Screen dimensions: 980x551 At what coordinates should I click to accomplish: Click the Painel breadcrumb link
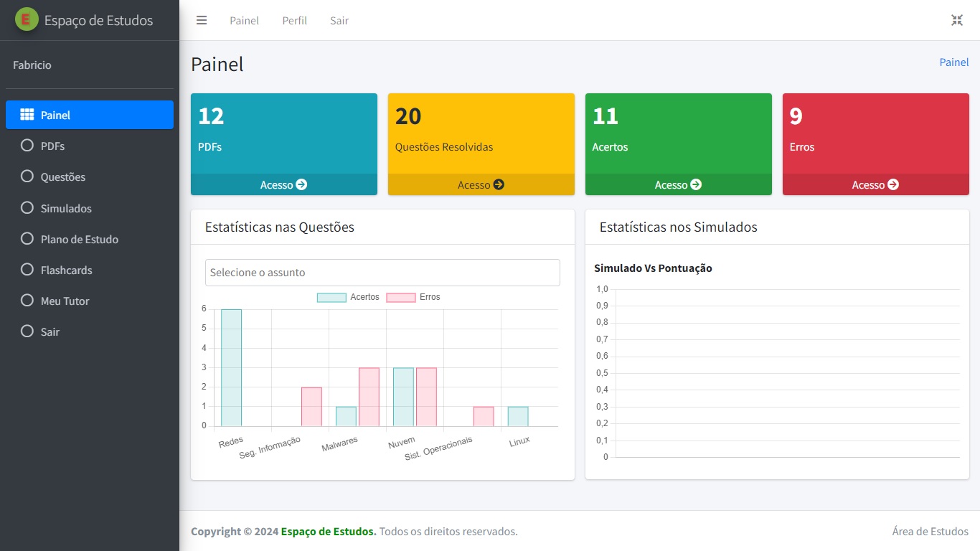click(953, 62)
